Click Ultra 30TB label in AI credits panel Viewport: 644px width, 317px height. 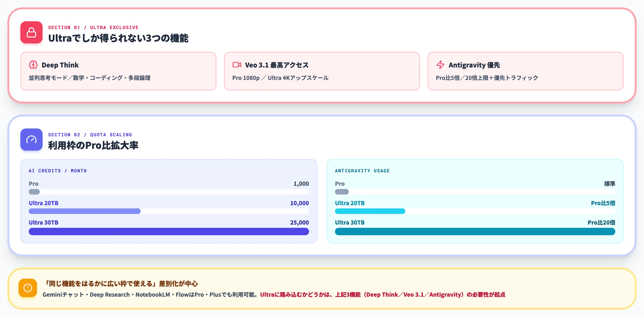(43, 223)
